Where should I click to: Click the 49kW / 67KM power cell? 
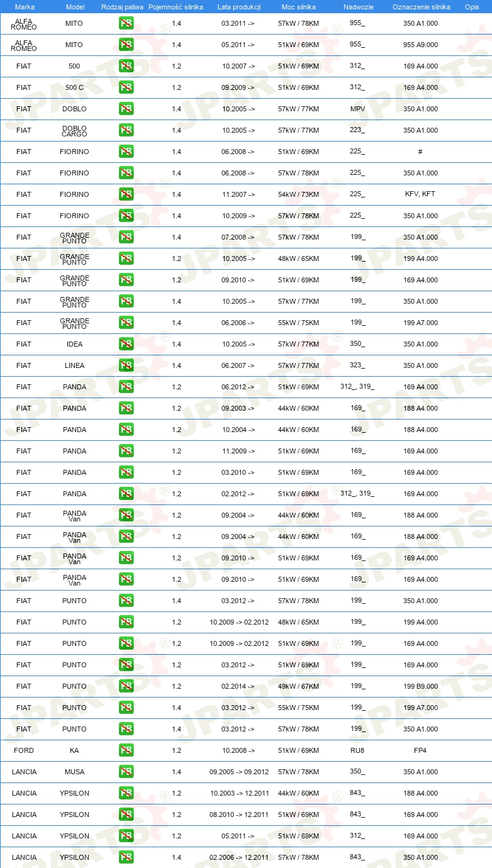[298, 686]
